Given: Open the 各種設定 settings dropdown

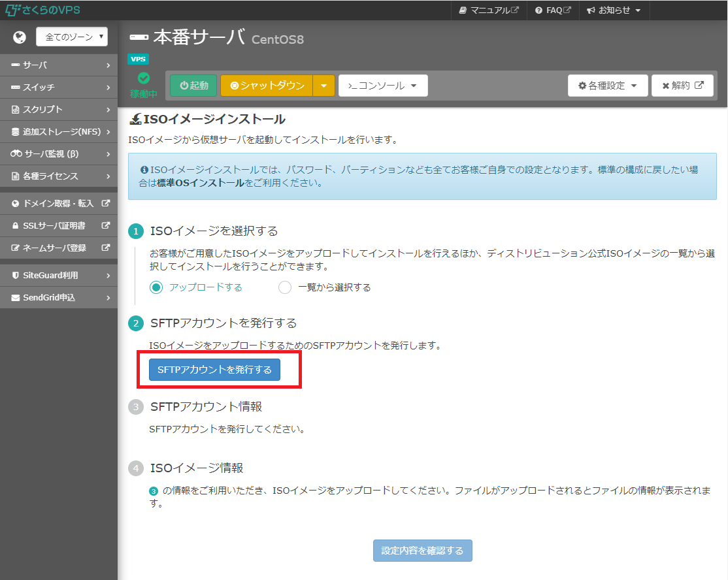Looking at the screenshot, I should click(x=607, y=86).
